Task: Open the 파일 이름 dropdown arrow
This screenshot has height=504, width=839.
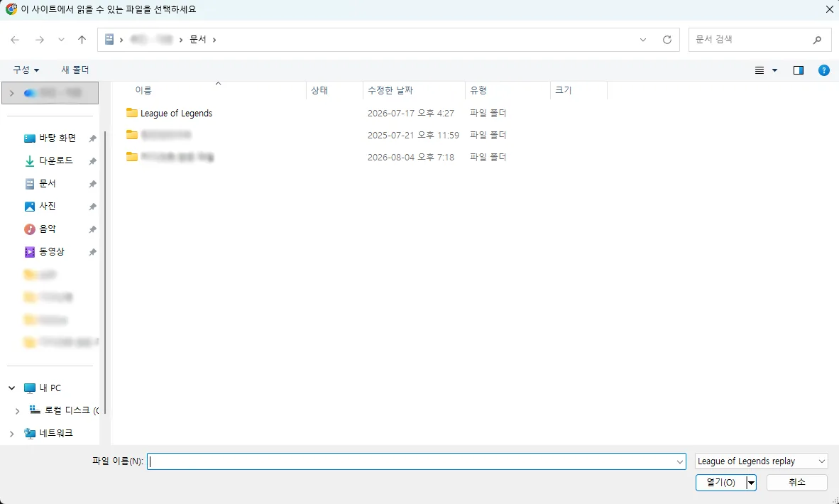Action: [x=680, y=461]
